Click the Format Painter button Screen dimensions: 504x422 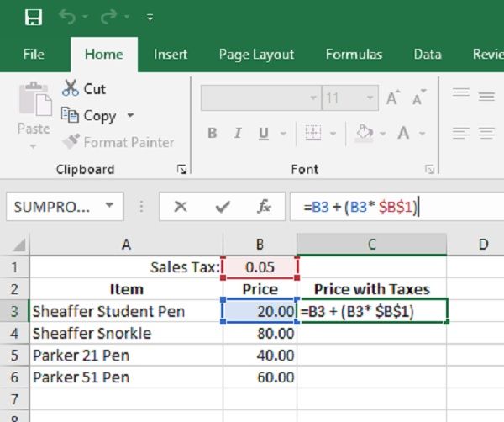coord(118,142)
